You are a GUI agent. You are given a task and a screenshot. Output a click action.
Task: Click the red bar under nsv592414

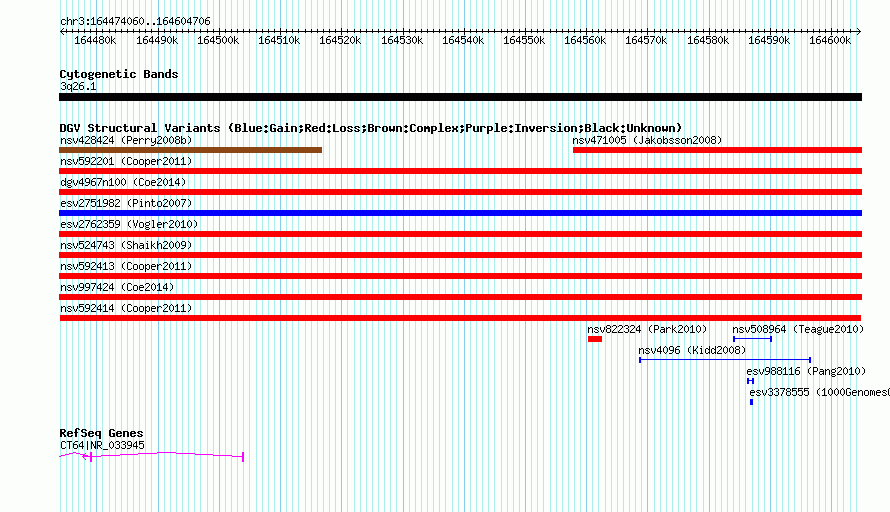(x=460, y=318)
